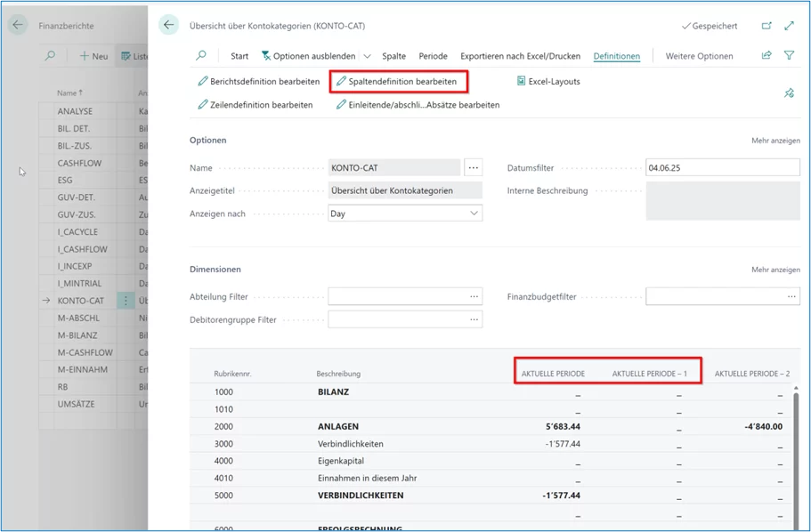
Task: Click the share icon in toolbar
Action: (x=766, y=55)
